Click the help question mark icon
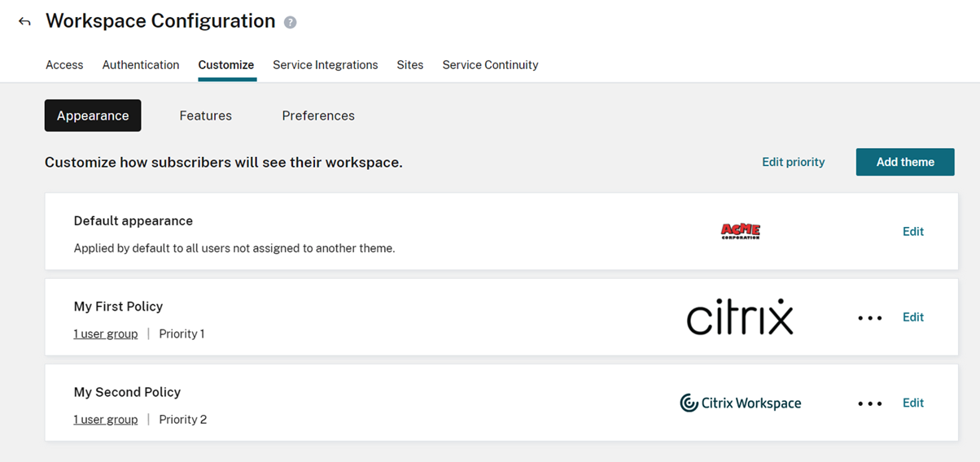This screenshot has width=980, height=462. click(x=291, y=23)
